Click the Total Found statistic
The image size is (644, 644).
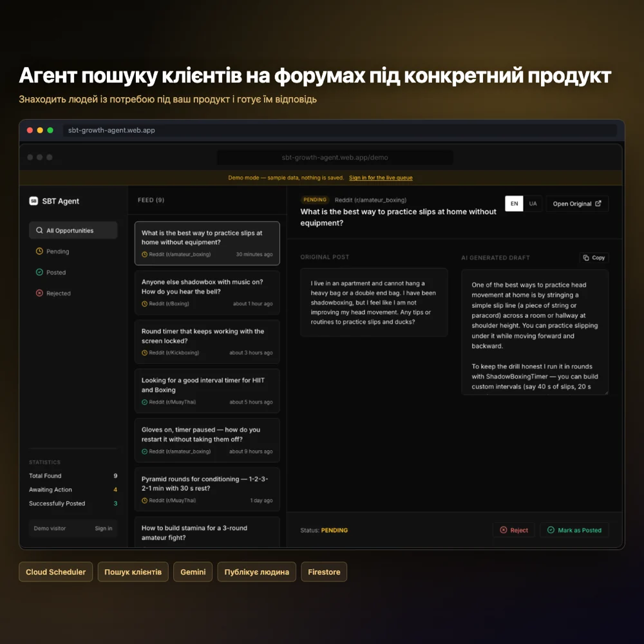(x=73, y=476)
